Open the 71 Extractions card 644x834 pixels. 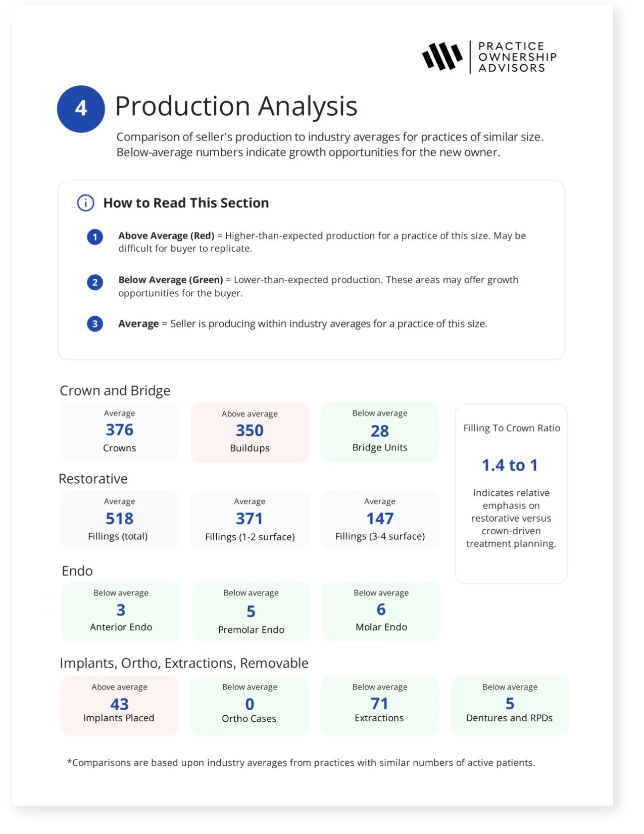(x=380, y=705)
